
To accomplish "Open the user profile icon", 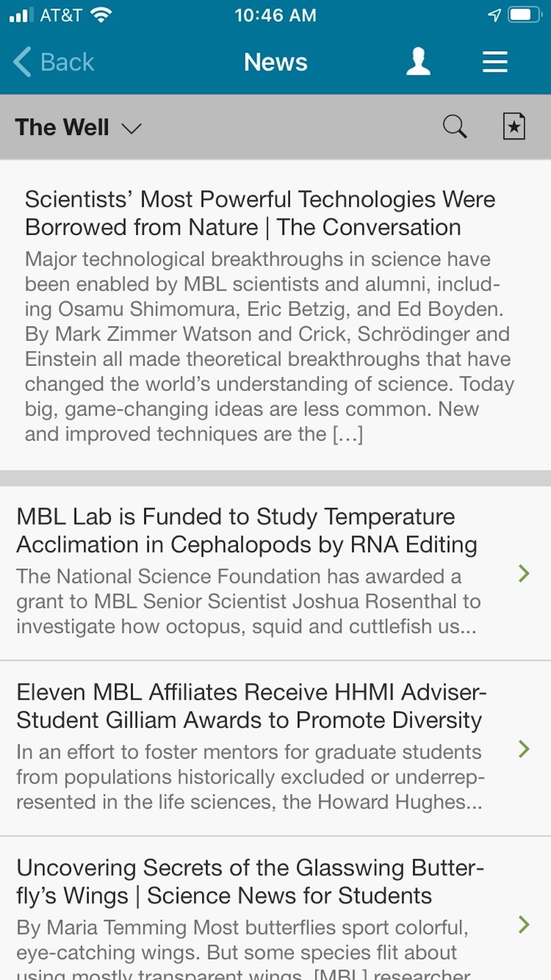I will (x=418, y=62).
